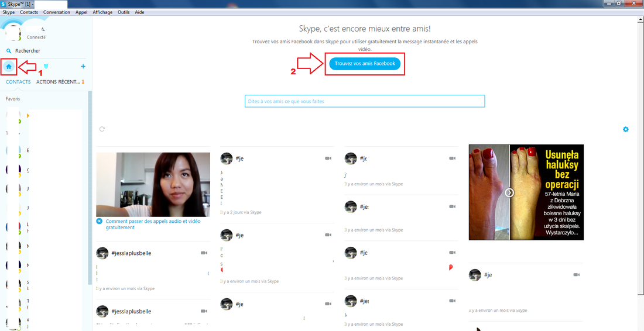Click the plus icon to add a contact
This screenshot has height=331, width=644.
[x=83, y=66]
